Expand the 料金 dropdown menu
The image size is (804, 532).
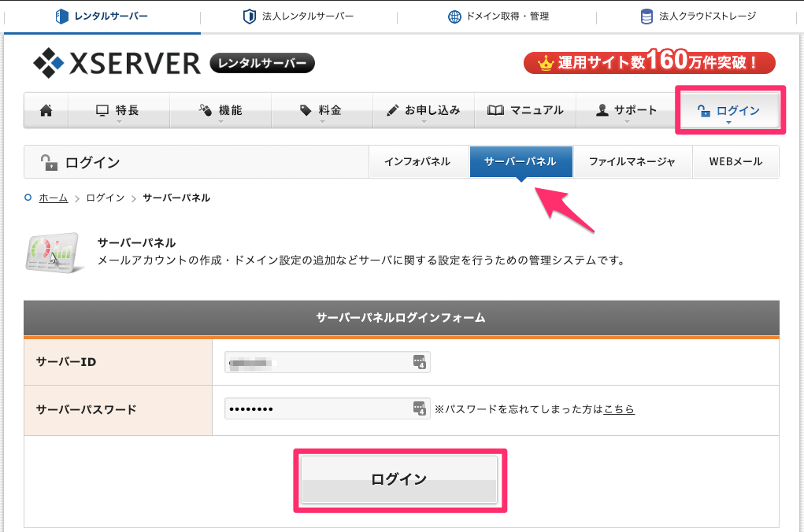322,110
